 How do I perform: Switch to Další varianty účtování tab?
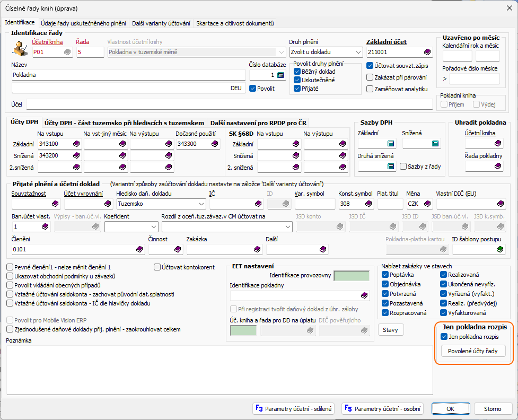161,23
